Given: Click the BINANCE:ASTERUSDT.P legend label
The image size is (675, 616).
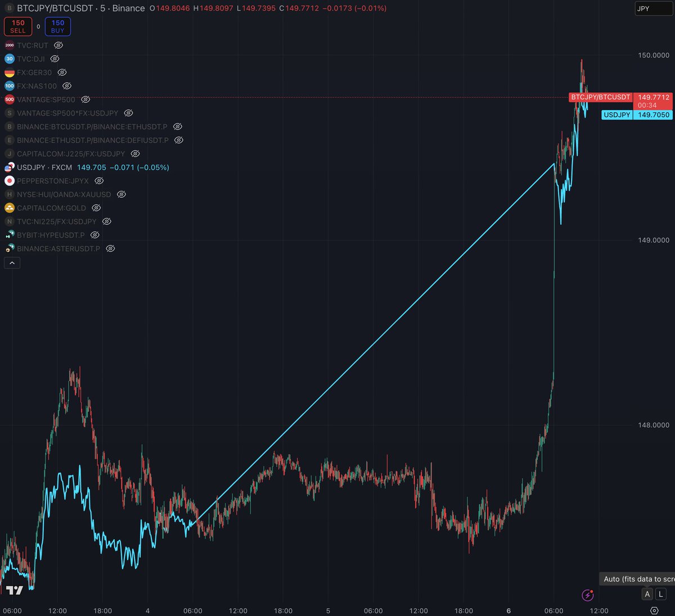Looking at the screenshot, I should tap(58, 248).
